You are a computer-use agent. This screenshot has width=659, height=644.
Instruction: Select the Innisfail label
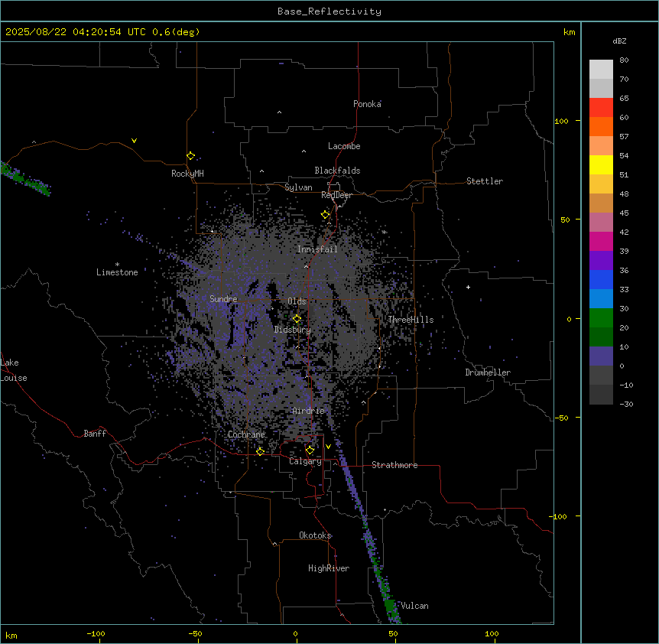(x=317, y=249)
